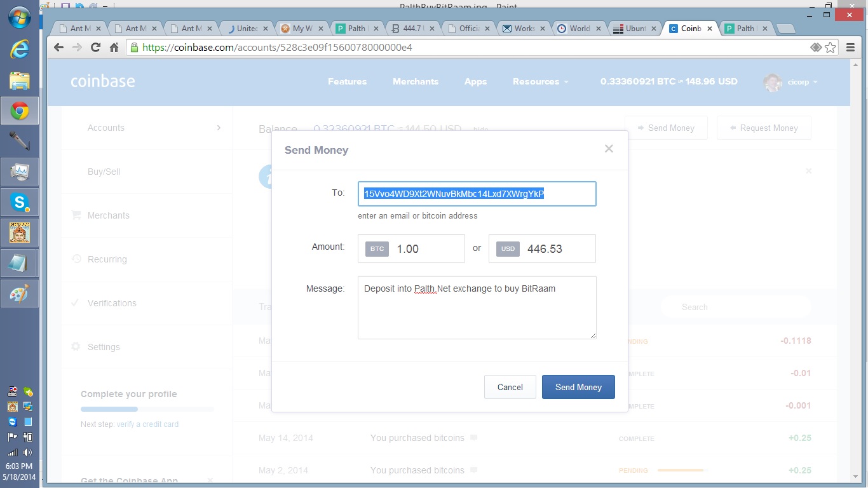Viewport: 868px width, 488px height.
Task: Go back with the browser back arrow
Action: (x=58, y=47)
